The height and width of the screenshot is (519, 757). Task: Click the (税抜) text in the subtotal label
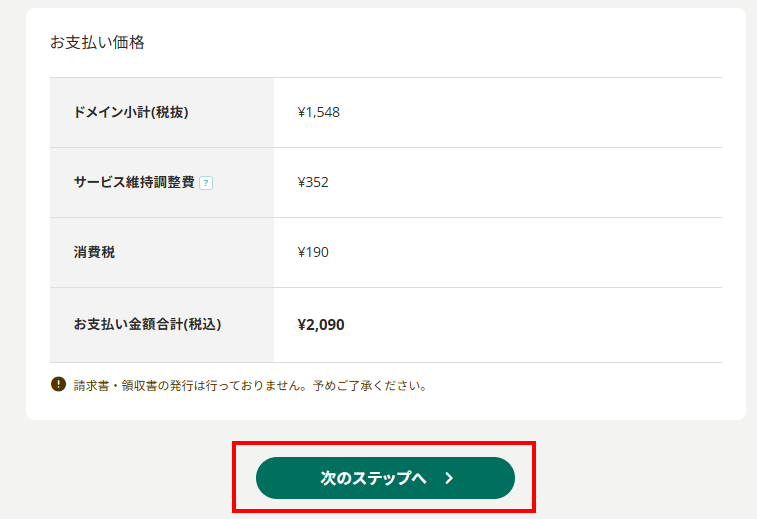[170, 112]
